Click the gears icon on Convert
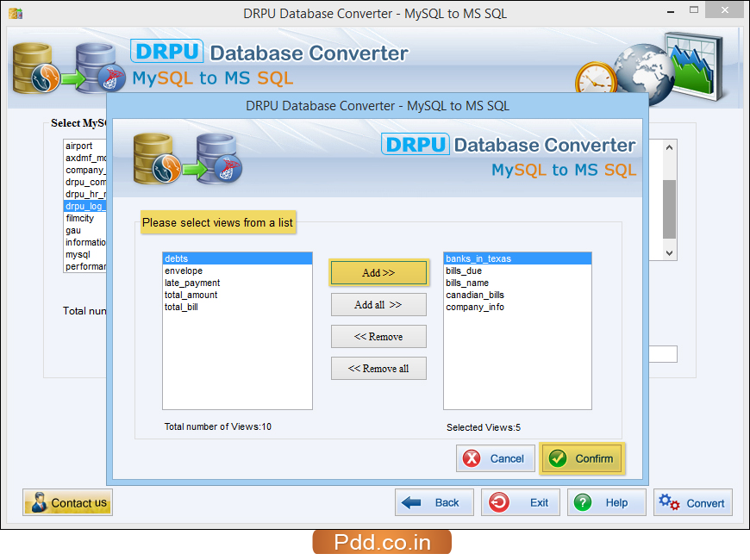 point(669,502)
